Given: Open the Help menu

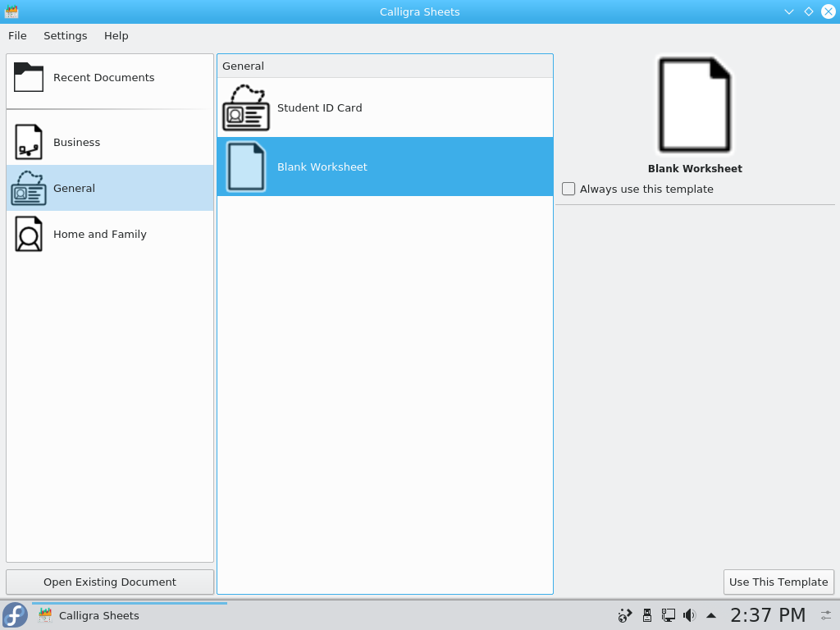Looking at the screenshot, I should coord(116,35).
